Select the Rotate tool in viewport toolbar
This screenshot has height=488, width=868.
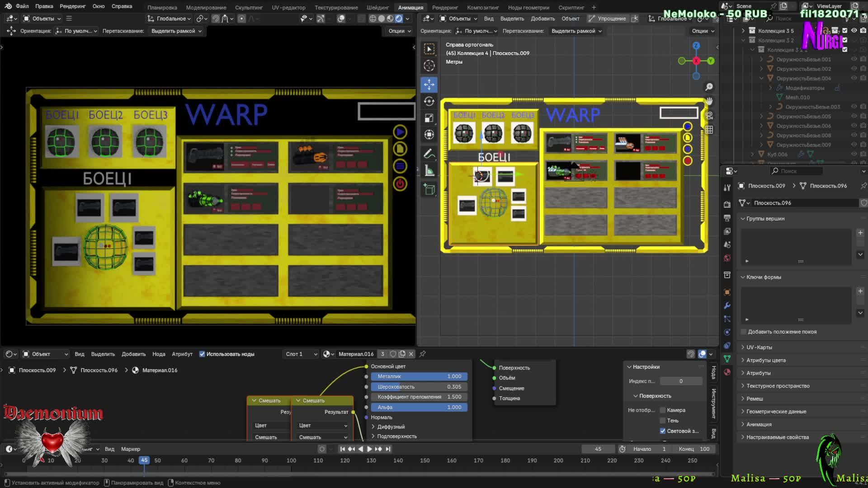pos(429,101)
